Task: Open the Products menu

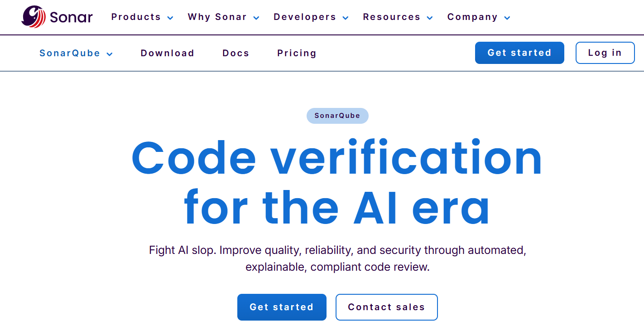Action: (x=136, y=17)
